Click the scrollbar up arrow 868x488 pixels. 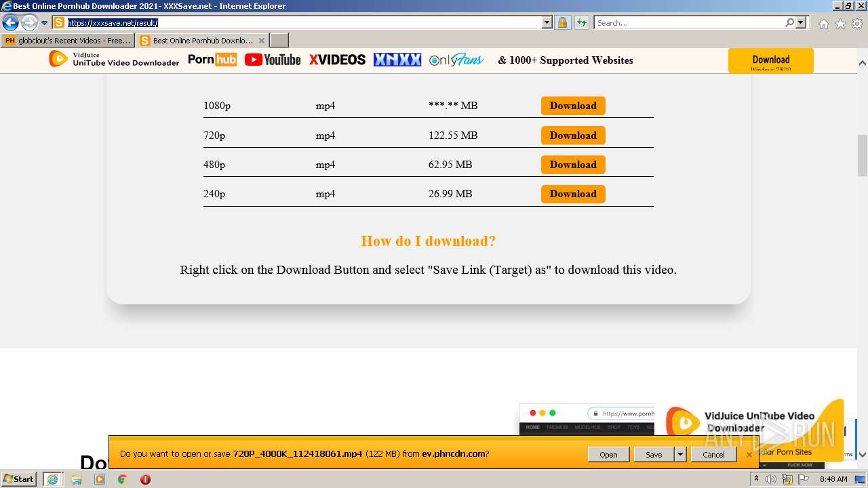click(x=863, y=63)
